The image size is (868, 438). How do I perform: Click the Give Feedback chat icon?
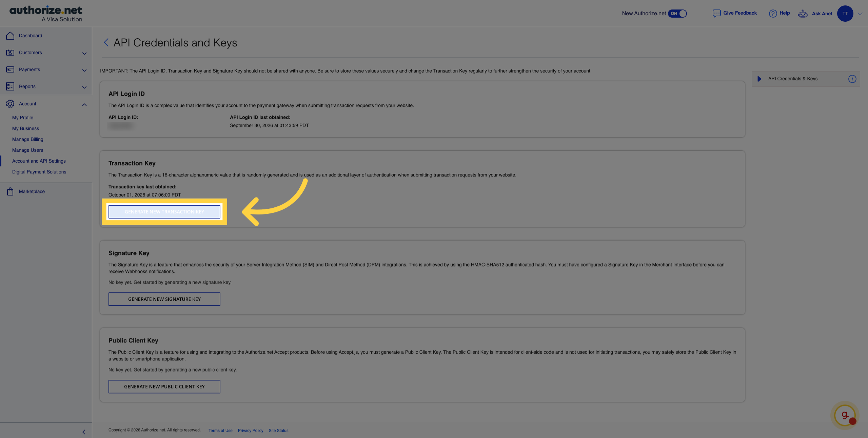point(716,14)
